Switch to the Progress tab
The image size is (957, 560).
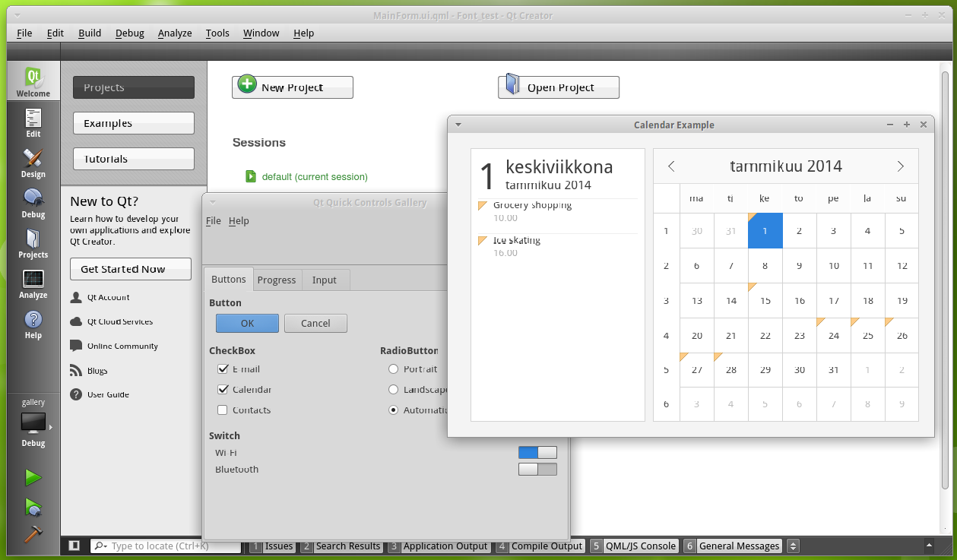tap(277, 280)
